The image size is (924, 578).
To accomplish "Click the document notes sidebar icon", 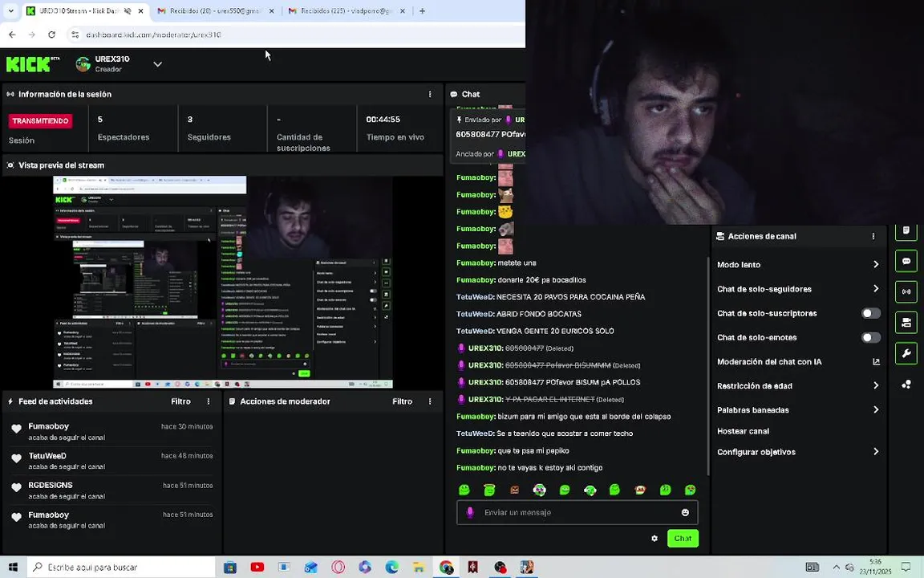I will coord(906,230).
